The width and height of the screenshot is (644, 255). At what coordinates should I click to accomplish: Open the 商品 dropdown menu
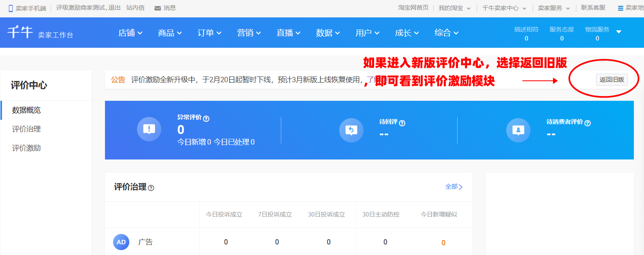click(x=170, y=33)
